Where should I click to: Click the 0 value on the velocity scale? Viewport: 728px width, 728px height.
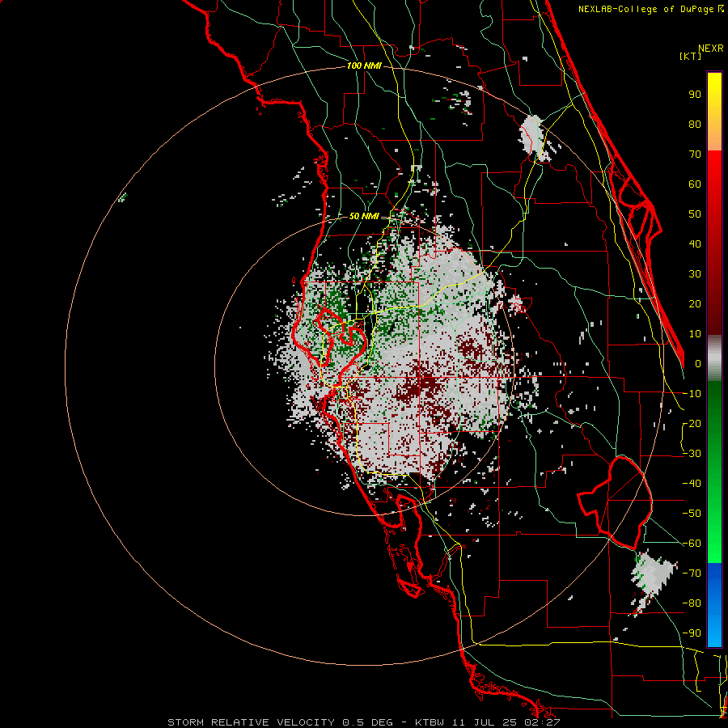(698, 364)
